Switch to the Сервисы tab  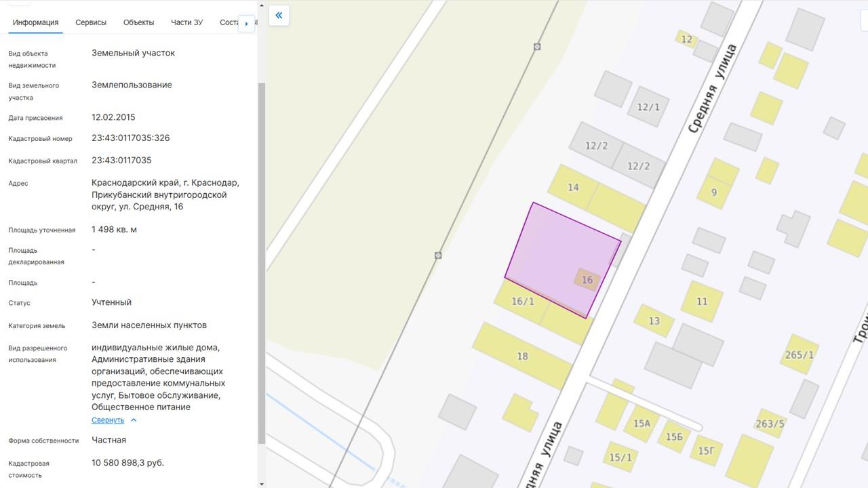pyautogui.click(x=91, y=22)
